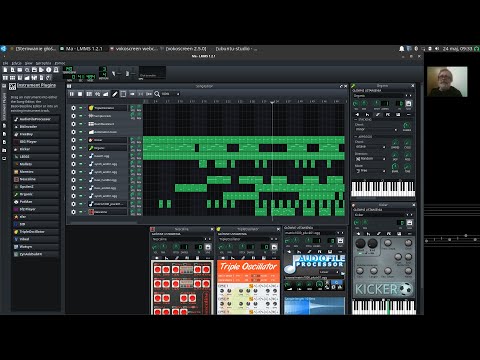Viewport: 480px width, 360px height.
Task: Open the gear menu of the Nescaline track
Action: [x=73, y=212]
